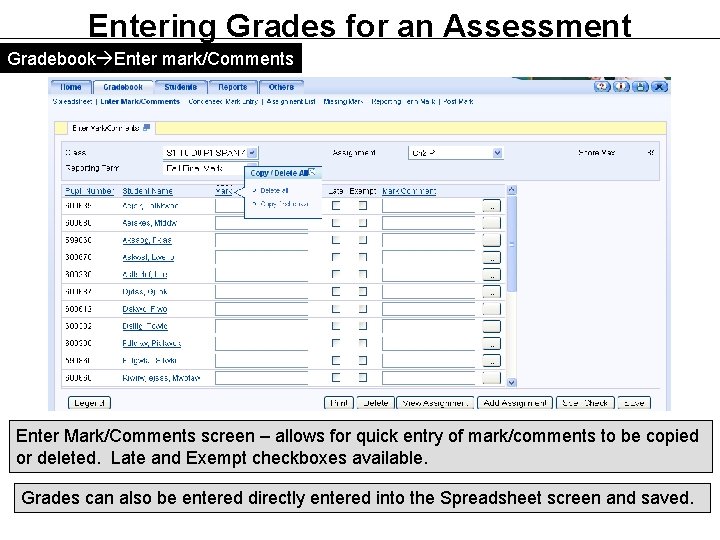
Task: Click the X exit icon in top-right toolbar
Action: coord(659,86)
